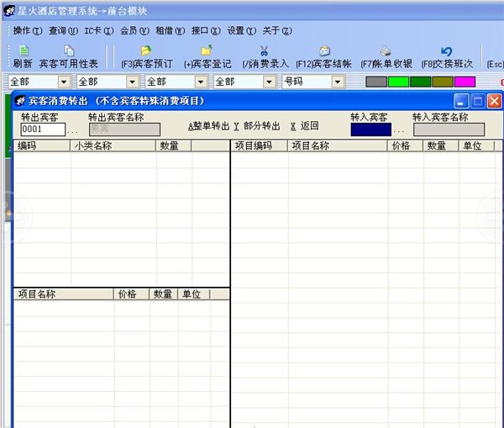Open the 宾客可用性表 toolbar icon
This screenshot has height=428, width=504.
pyautogui.click(x=69, y=50)
